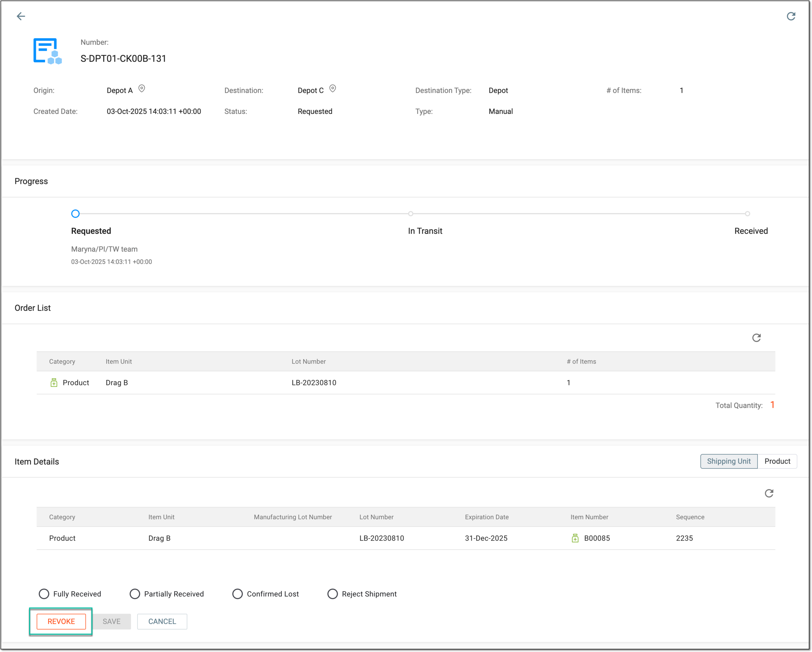Click the Requested status value
Screen dimensions: 812x652
point(315,111)
